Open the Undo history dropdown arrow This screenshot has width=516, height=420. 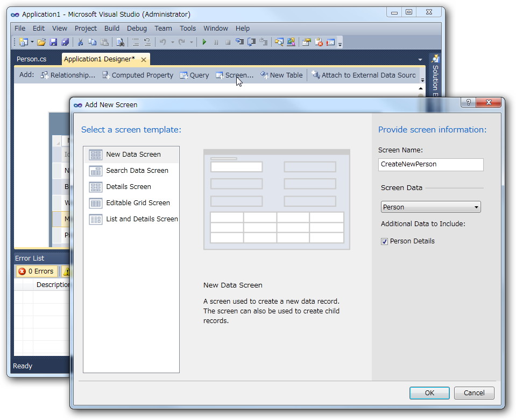(172, 42)
